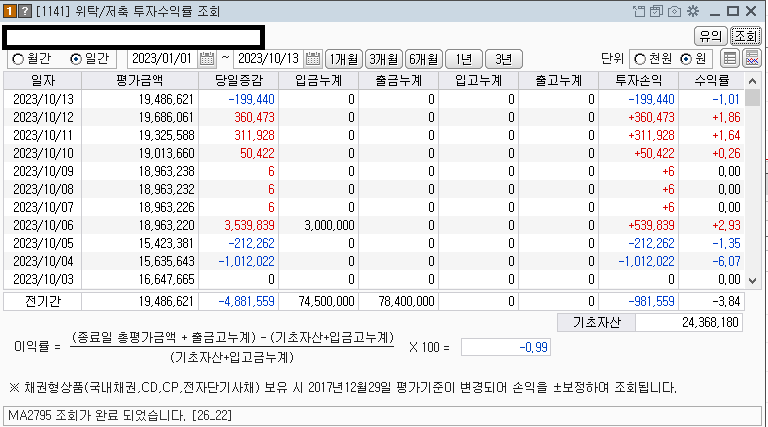Select the 월간 radio button

point(18,59)
